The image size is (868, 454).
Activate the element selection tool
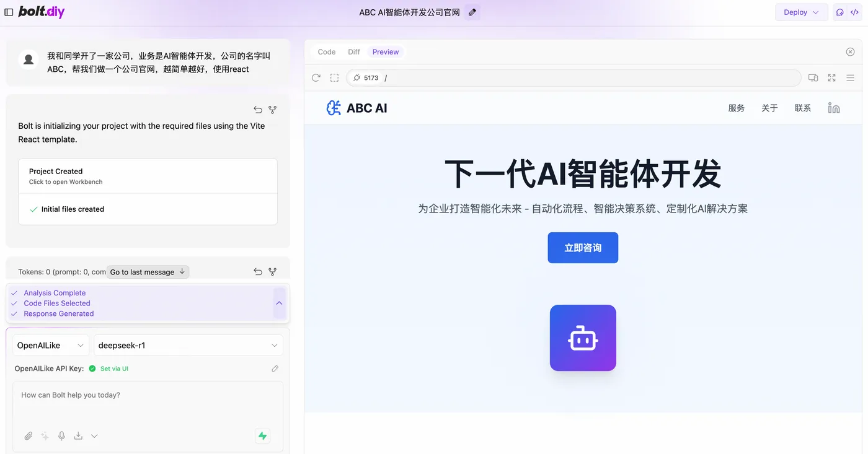334,78
